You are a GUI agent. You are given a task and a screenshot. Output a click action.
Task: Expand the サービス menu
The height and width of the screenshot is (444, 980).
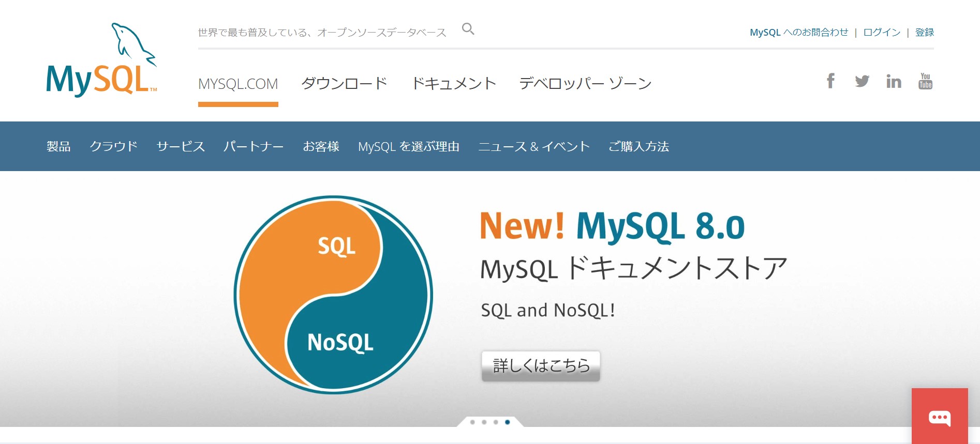(x=181, y=147)
